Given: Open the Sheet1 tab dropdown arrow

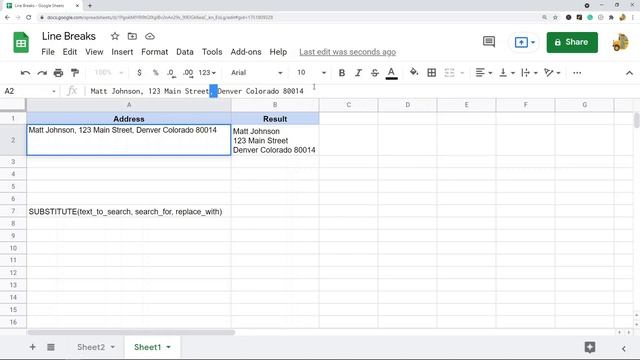Looking at the screenshot, I should [168, 347].
